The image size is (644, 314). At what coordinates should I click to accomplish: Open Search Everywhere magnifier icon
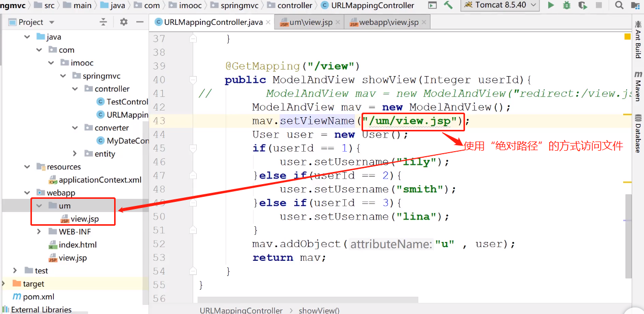pos(619,6)
